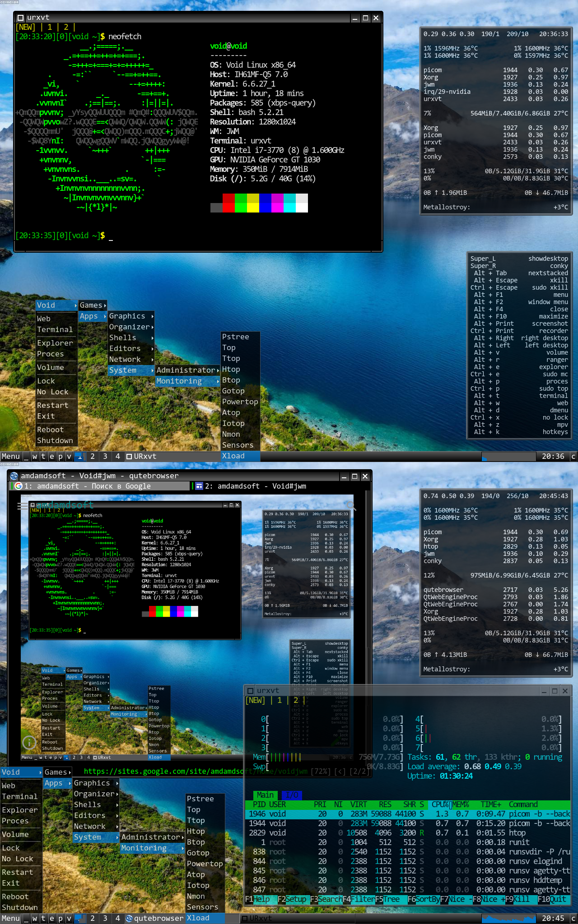Viewport: 578px width, 924px height.
Task: Choose Reboot in the lower Void menu
Action: (21, 896)
